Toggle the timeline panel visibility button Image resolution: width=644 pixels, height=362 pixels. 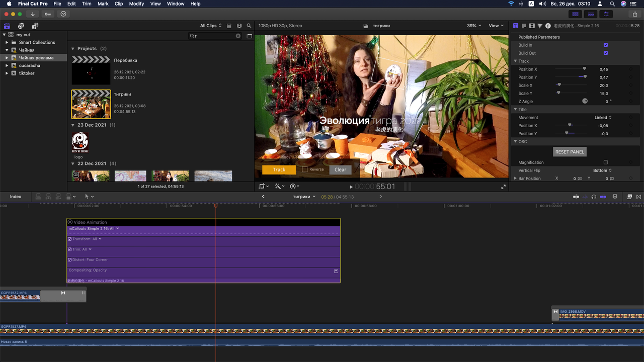point(591,14)
